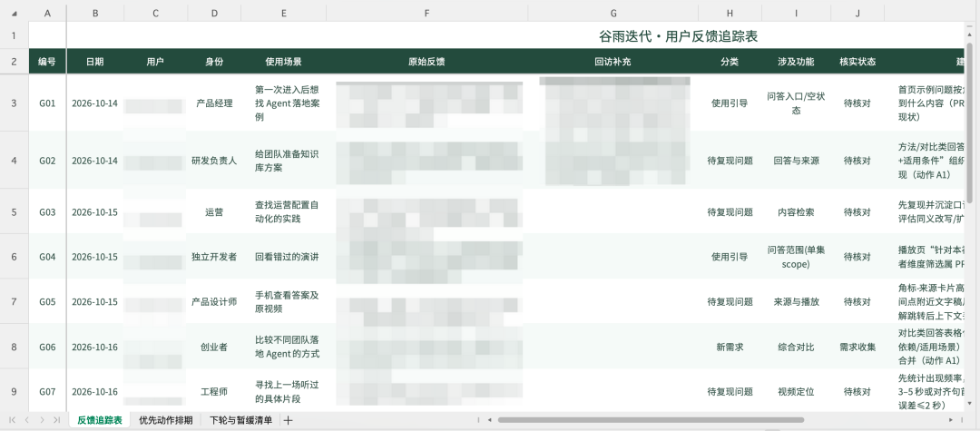Viewport: 980px width, 431px height.
Task: Jump to the first sheet with the navigation arrow
Action: click(13, 420)
